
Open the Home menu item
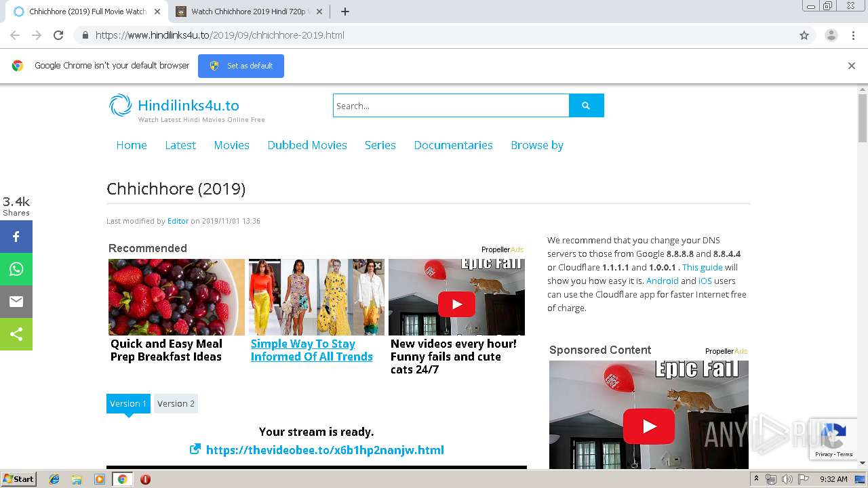(x=132, y=145)
